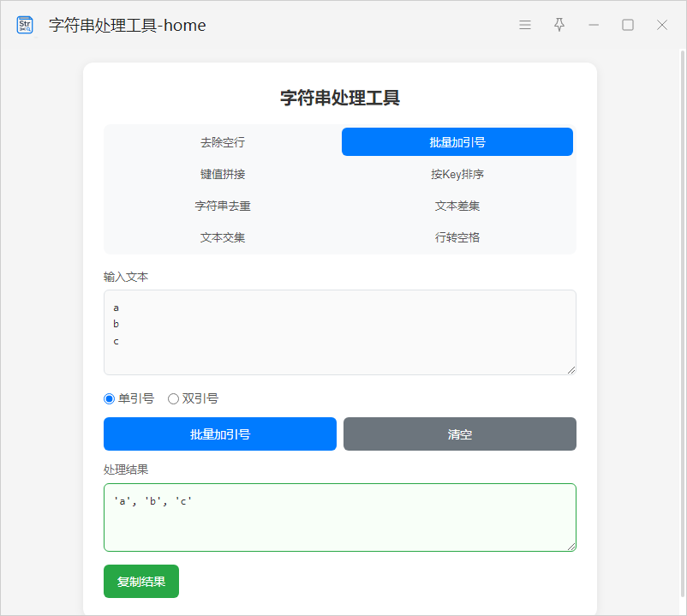Pin the window with the pin icon
The image size is (687, 616).
(x=559, y=25)
